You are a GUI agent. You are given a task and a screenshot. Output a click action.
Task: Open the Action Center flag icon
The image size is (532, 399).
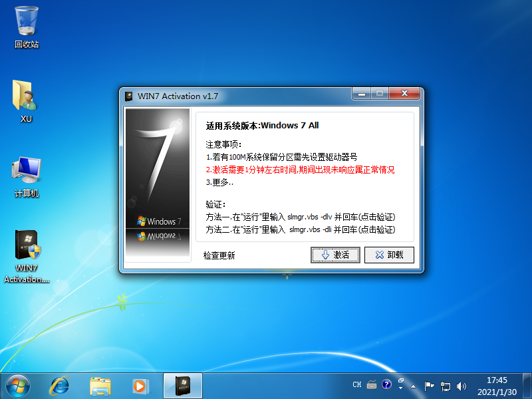429,384
